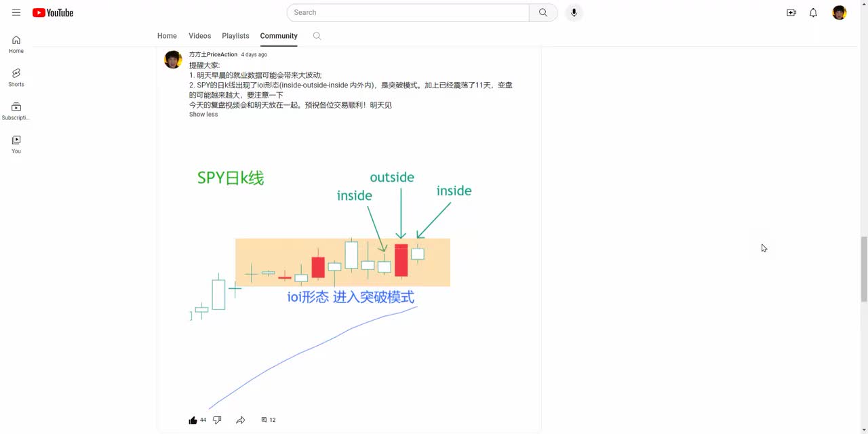Like the community post
This screenshot has width=868, height=434.
pyautogui.click(x=193, y=420)
